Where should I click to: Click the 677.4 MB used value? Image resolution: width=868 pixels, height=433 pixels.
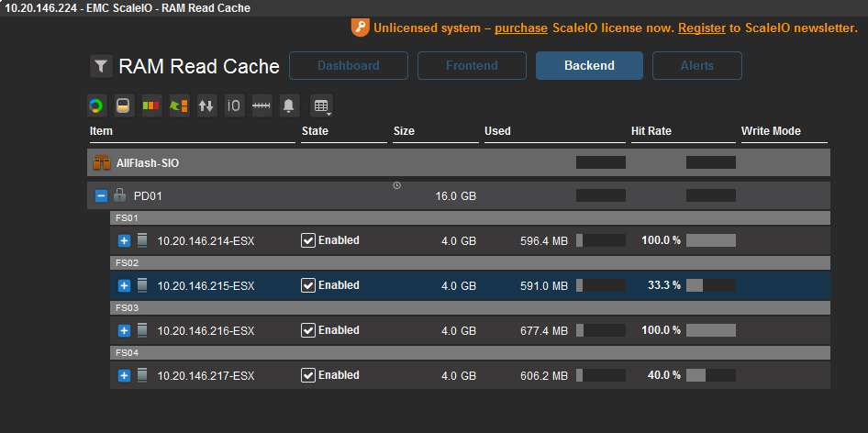[x=544, y=331]
